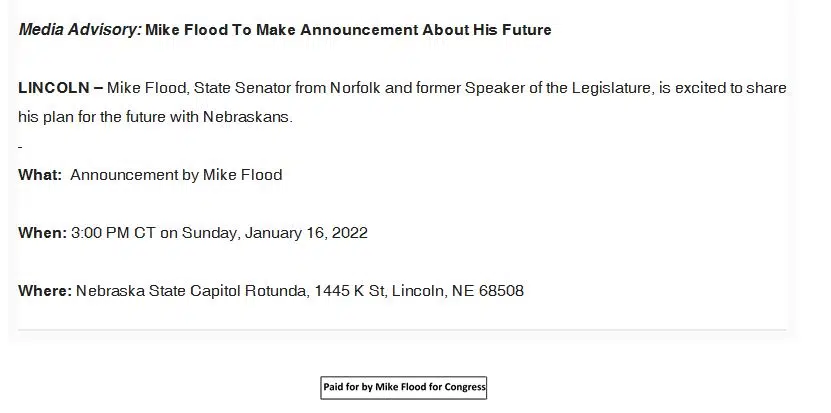The image size is (831, 413).
Task: Click 'his plan for the future with Nebraskans' line
Action: click(155, 117)
